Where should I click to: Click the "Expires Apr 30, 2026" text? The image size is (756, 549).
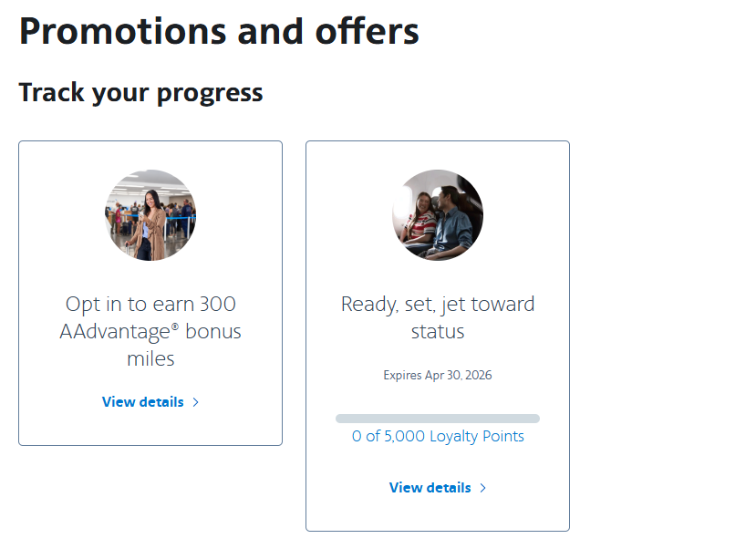[438, 376]
